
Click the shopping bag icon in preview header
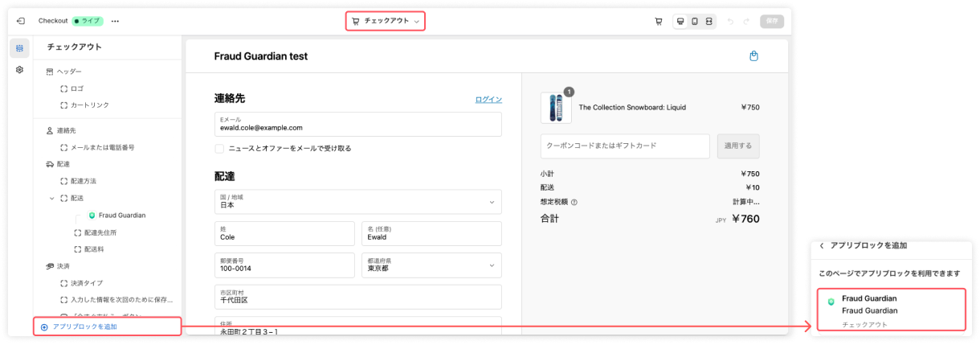pos(753,56)
